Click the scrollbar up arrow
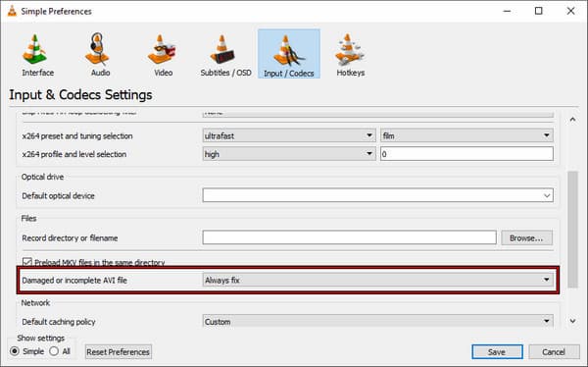Image resolution: width=588 pixels, height=367 pixels. pos(572,120)
